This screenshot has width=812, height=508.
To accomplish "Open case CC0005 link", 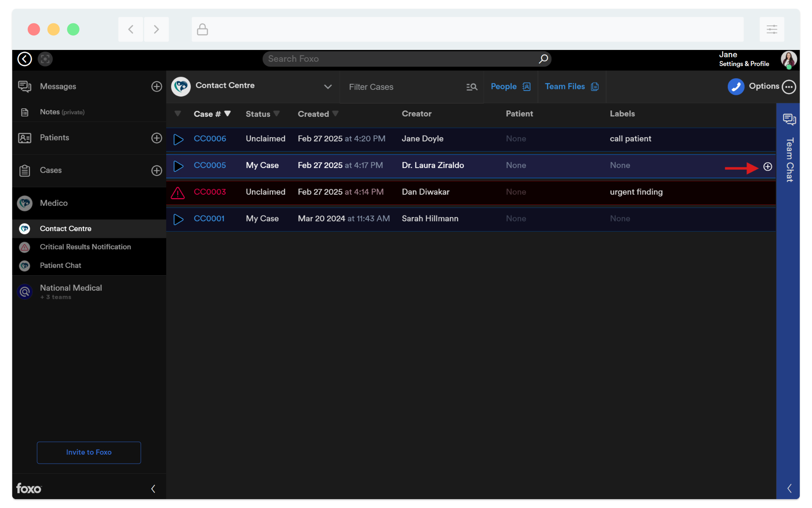I will (x=210, y=166).
